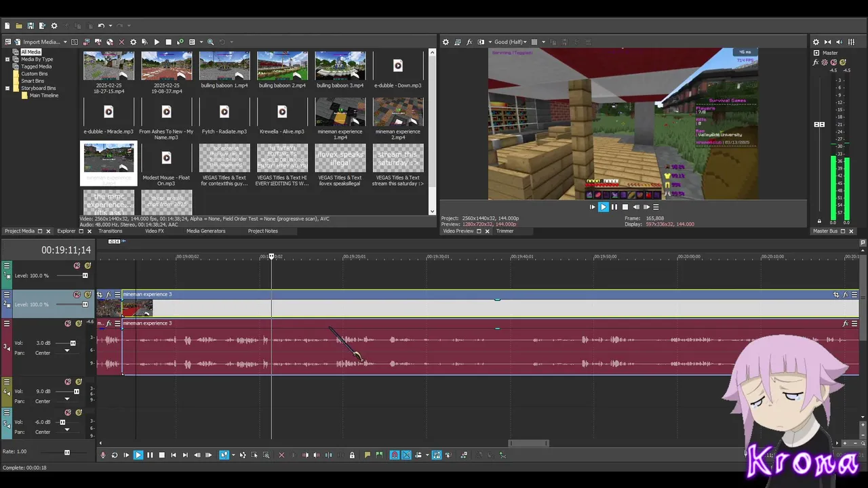Pause playback in the timeline transport bar
Image resolution: width=868 pixels, height=488 pixels.
(x=150, y=455)
